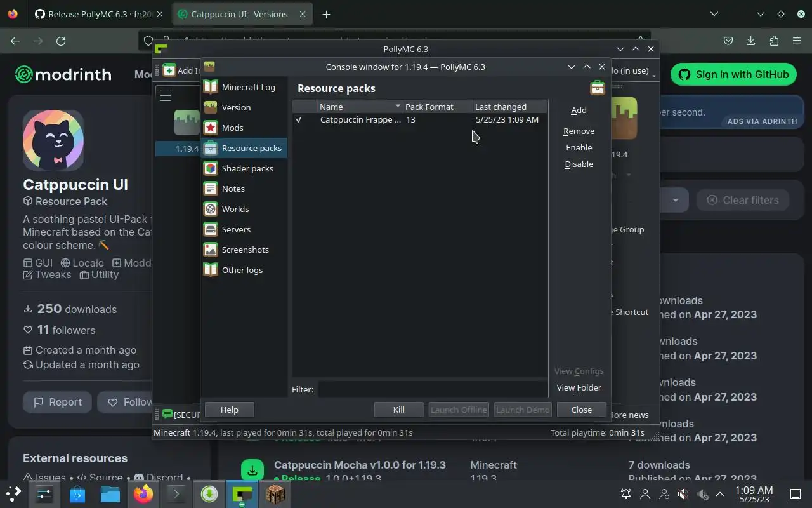812x508 pixels.
Task: Open the Other logs page
Action: [x=244, y=270]
